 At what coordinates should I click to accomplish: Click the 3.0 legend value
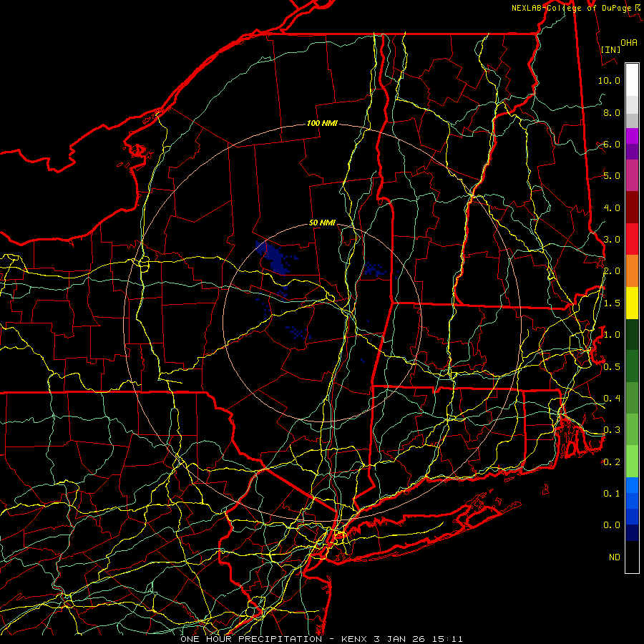pyautogui.click(x=612, y=240)
